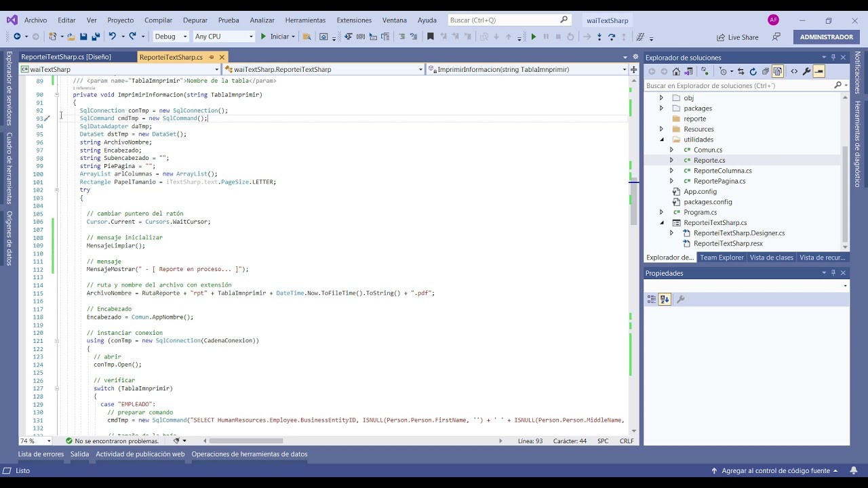This screenshot has height=488, width=868.
Task: Click the green Continue play icon
Action: (x=533, y=37)
